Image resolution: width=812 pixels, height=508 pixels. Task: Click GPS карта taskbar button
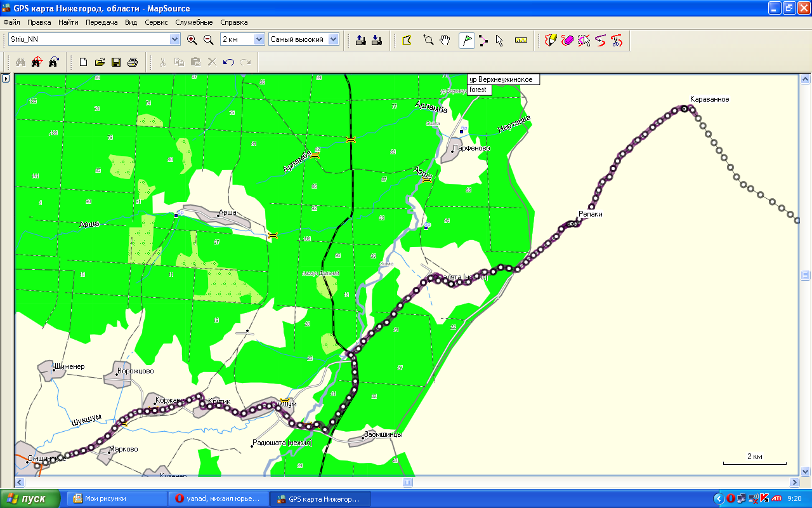(x=320, y=499)
